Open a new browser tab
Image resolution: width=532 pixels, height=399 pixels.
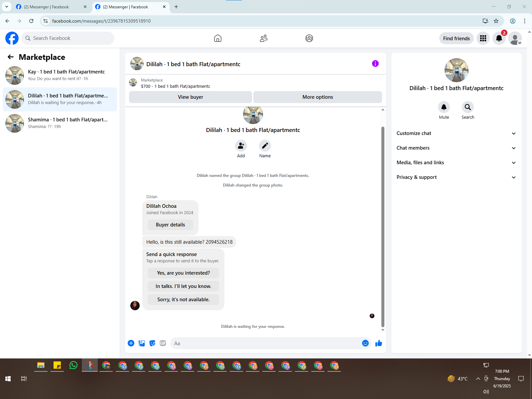coord(176,7)
